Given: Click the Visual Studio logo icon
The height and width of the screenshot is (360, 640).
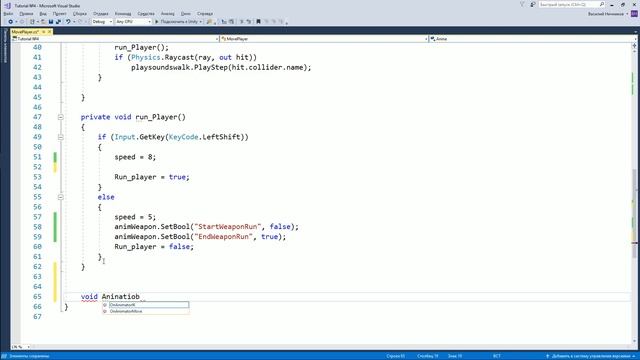Looking at the screenshot, I should (7, 5).
